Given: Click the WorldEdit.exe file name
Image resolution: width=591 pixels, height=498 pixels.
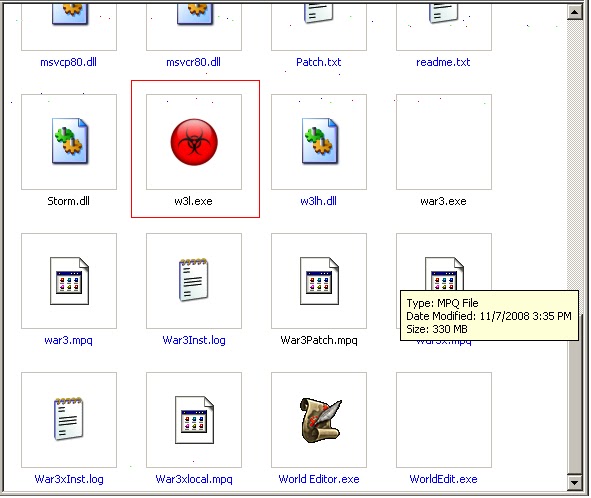Looking at the screenshot, I should coord(444,480).
